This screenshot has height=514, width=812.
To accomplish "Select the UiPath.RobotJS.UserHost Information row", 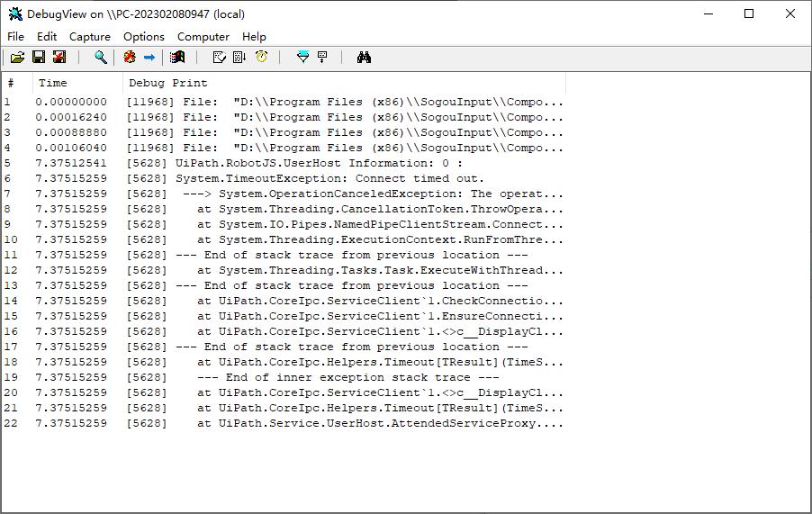I will pyautogui.click(x=284, y=163).
